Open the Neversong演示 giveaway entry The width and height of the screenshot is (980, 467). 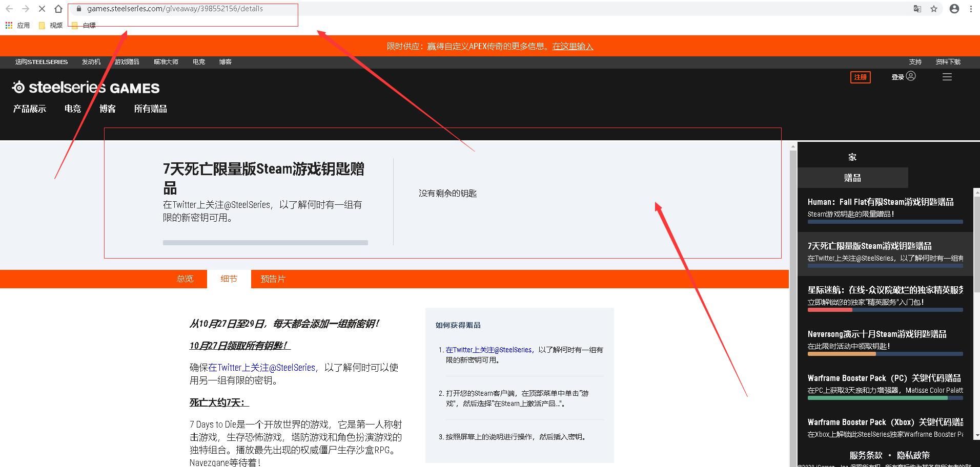point(885,342)
